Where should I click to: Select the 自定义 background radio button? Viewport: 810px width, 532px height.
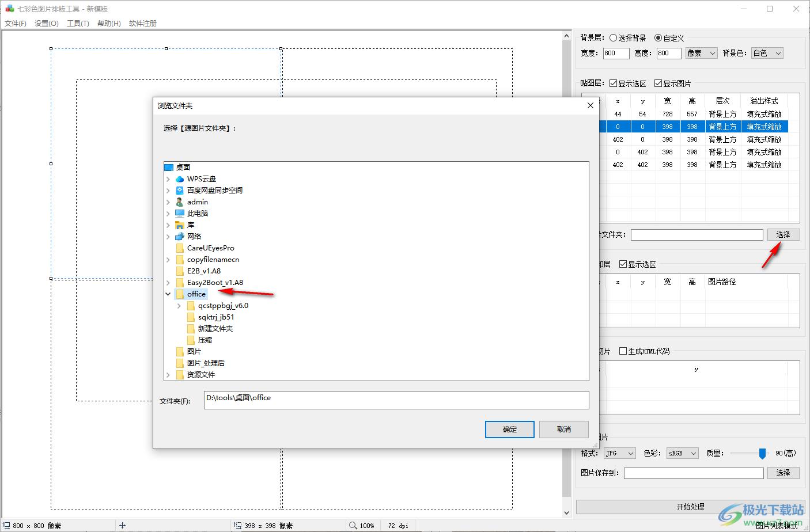click(x=658, y=38)
